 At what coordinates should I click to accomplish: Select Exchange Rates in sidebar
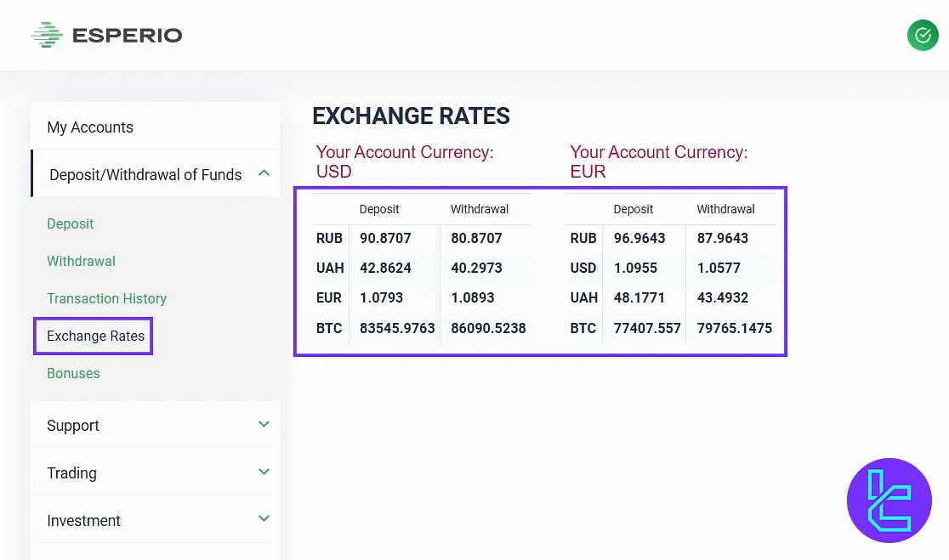[x=95, y=336]
